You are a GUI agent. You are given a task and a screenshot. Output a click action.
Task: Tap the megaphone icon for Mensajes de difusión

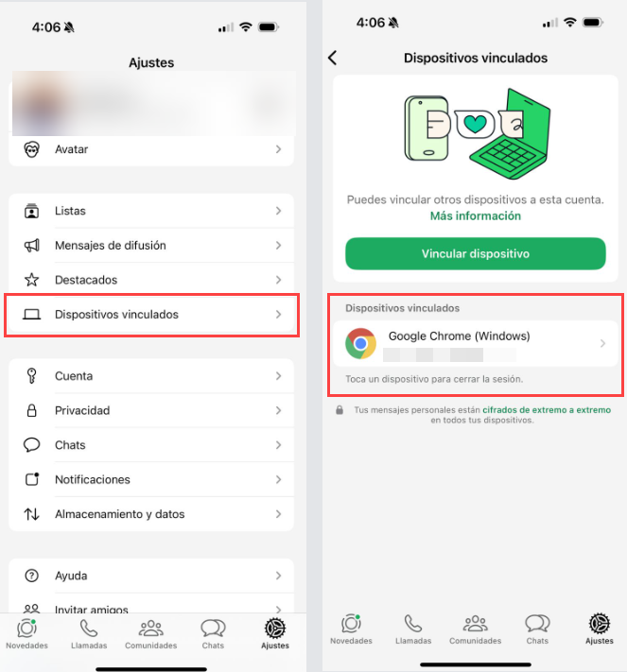(x=31, y=245)
